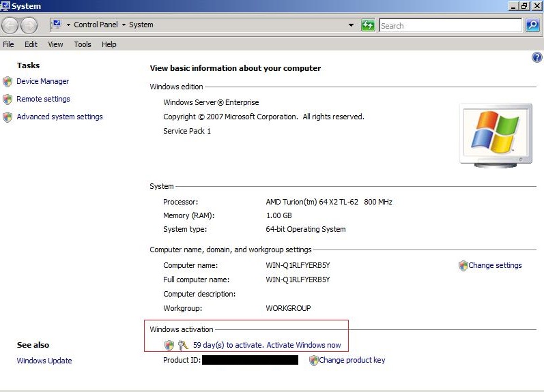Expand the arrow after Control Panel breadcrumb
Screen dimensions: 544x392
(x=124, y=25)
